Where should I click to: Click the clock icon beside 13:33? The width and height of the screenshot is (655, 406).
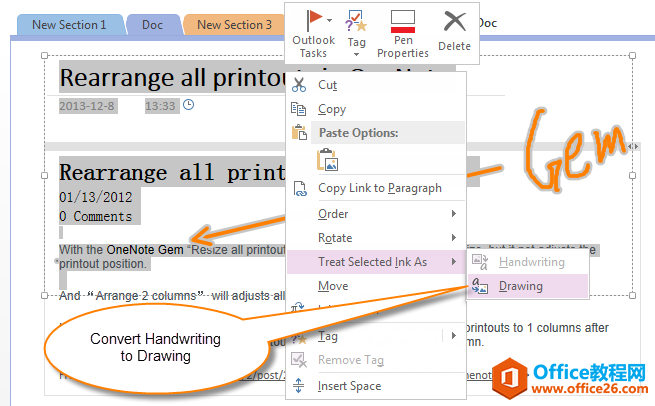point(189,104)
